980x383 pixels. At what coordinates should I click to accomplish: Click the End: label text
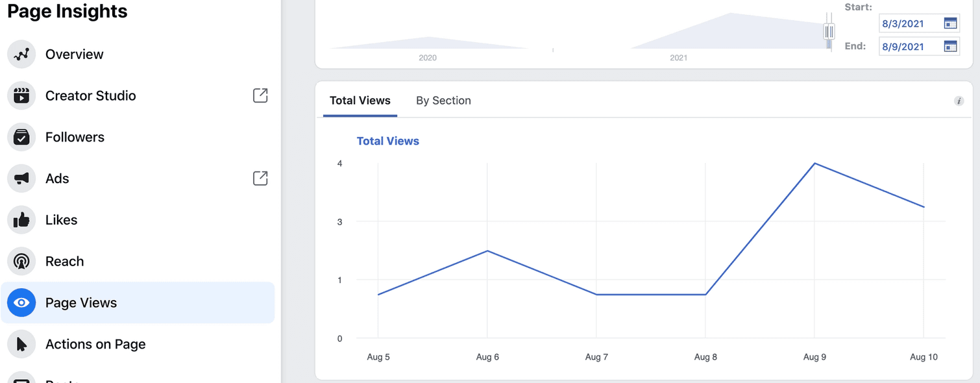855,46
